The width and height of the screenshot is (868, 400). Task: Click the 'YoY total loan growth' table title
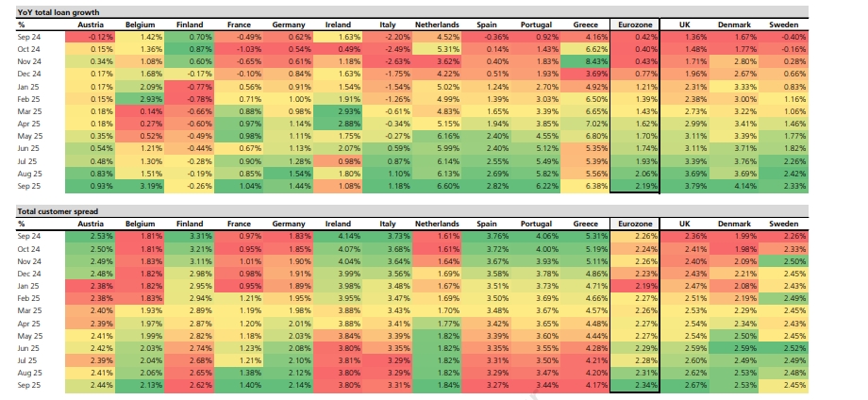tap(58, 11)
